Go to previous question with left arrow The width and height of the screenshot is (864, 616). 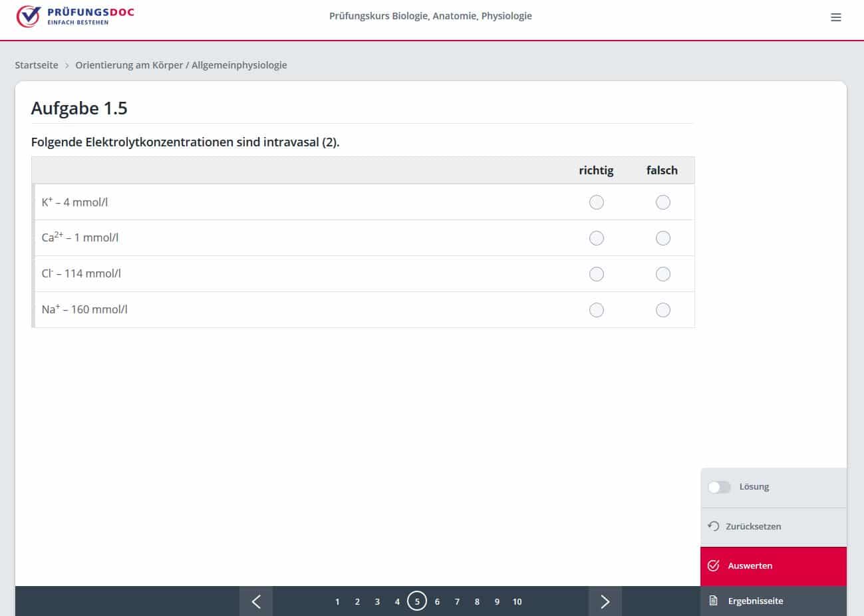coord(256,601)
